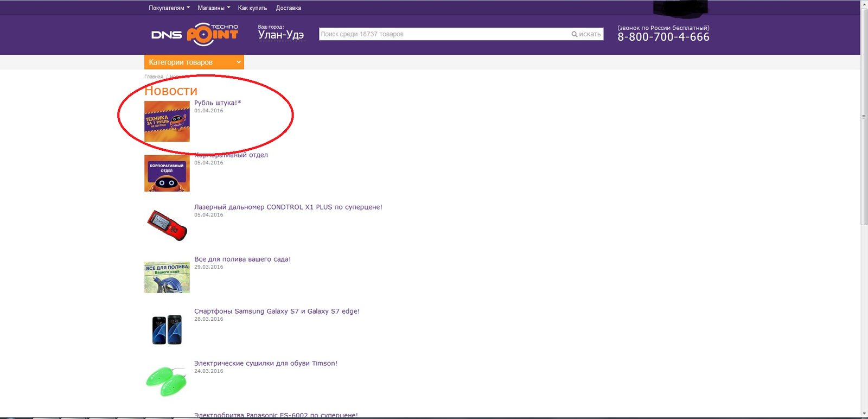Click the Новости page heading

(171, 91)
